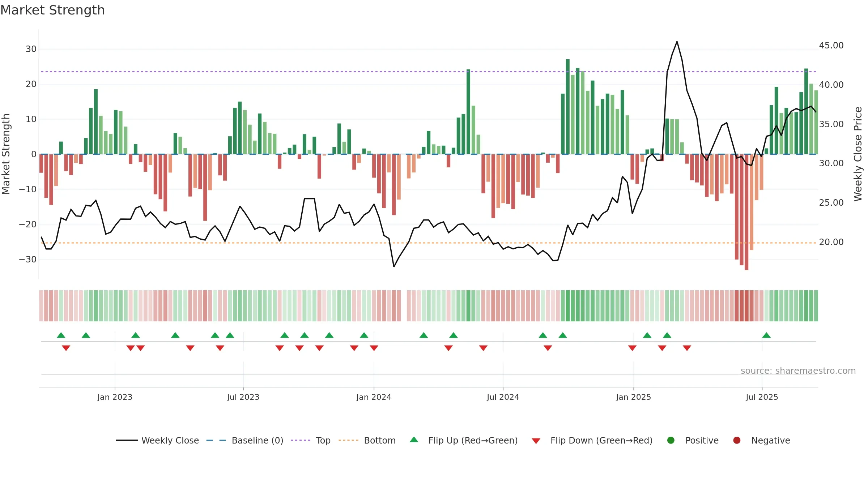Click the vertical Market Strength axis title

click(6, 154)
